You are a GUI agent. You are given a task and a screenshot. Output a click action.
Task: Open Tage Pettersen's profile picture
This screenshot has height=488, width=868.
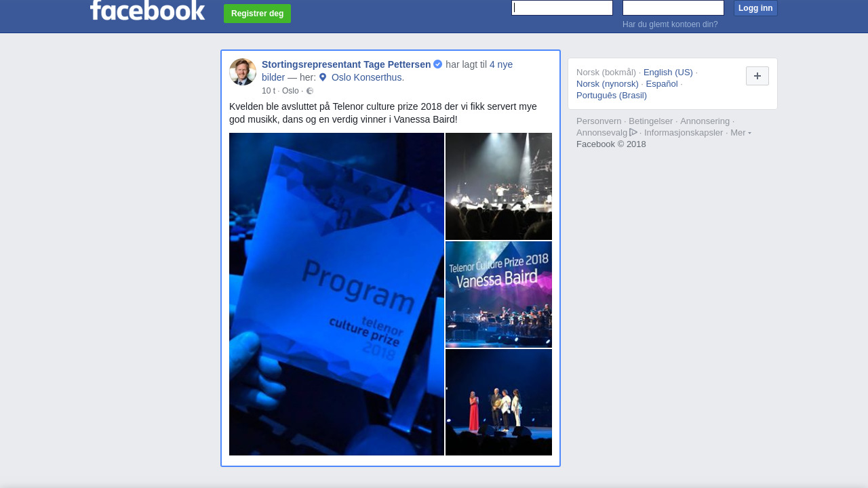(243, 72)
